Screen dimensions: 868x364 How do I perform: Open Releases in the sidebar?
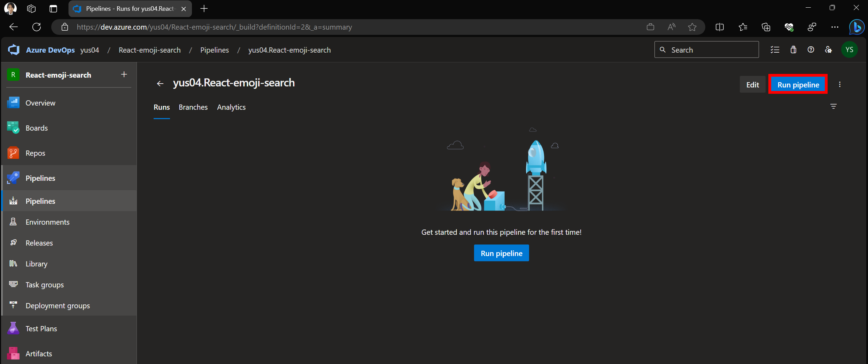pyautogui.click(x=69, y=243)
